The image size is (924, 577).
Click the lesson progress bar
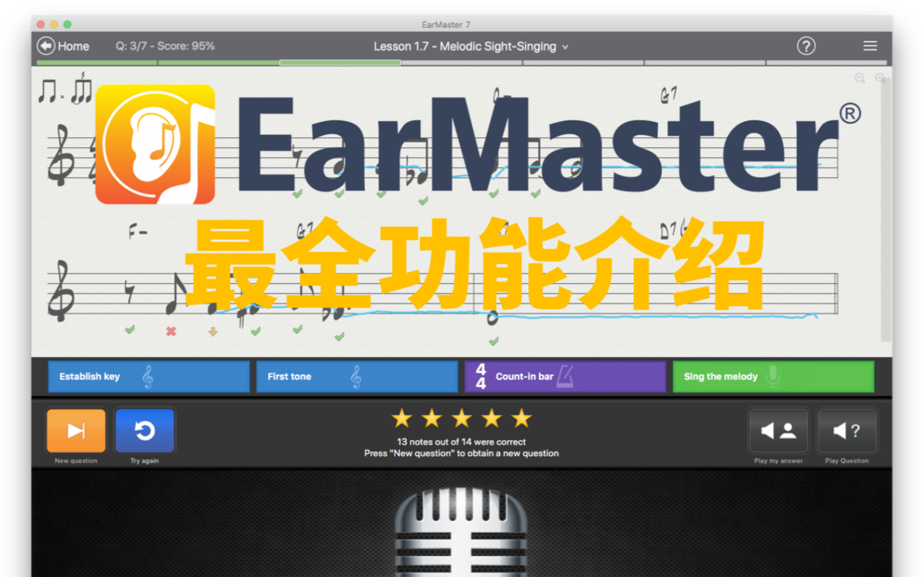[x=461, y=63]
